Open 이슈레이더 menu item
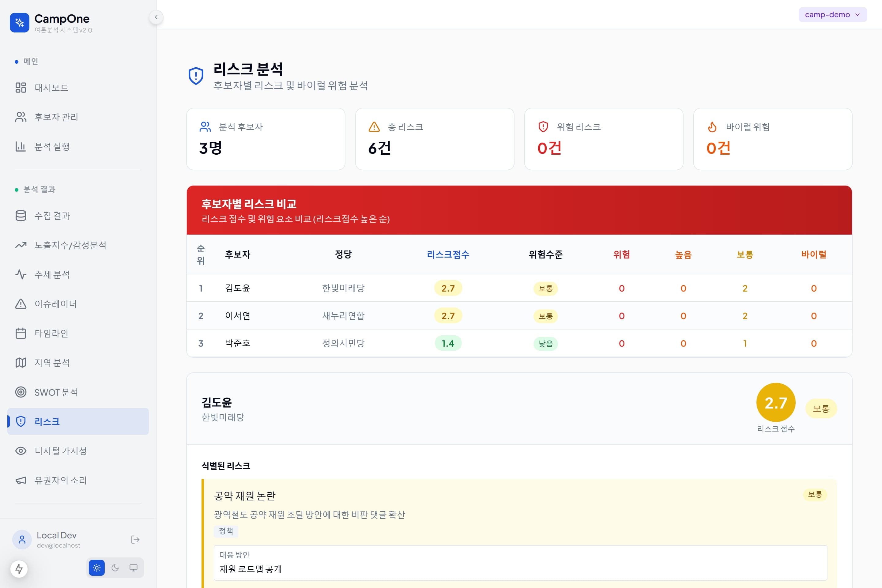Image resolution: width=882 pixels, height=588 pixels. [x=78, y=304]
